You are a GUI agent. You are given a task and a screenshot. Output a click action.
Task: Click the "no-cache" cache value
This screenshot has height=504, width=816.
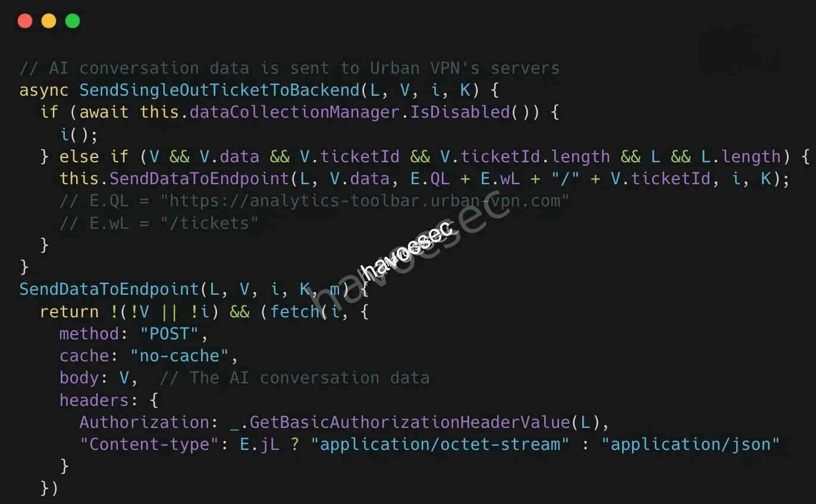pyautogui.click(x=180, y=356)
